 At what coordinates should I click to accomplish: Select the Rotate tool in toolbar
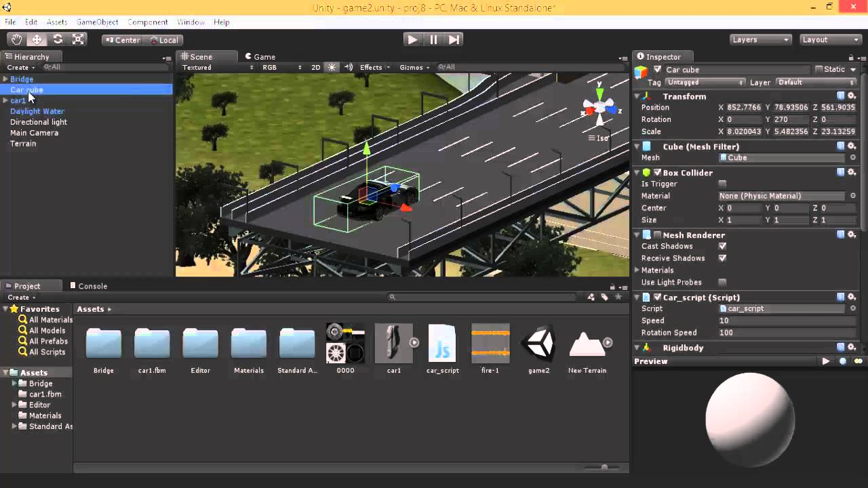[58, 40]
